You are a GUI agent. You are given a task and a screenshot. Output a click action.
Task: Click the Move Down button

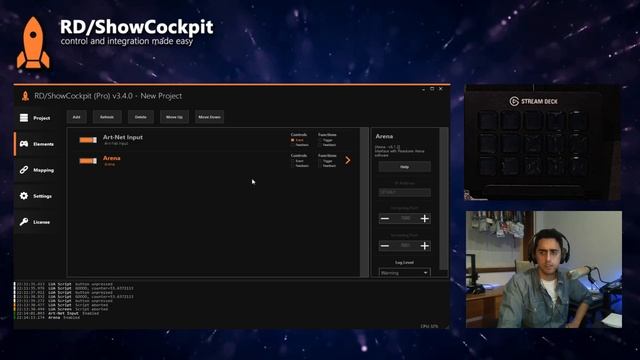(209, 117)
